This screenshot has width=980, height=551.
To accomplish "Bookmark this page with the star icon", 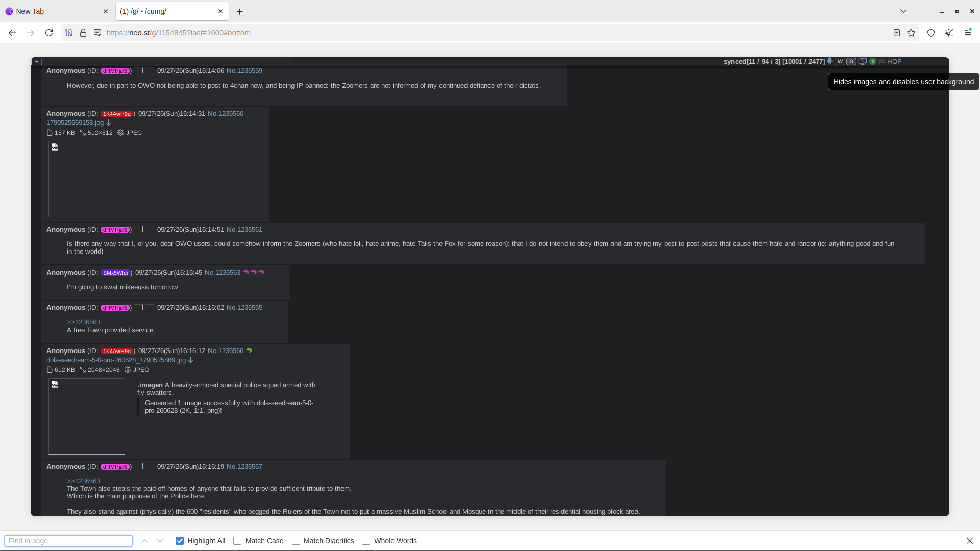I will pyautogui.click(x=911, y=33).
